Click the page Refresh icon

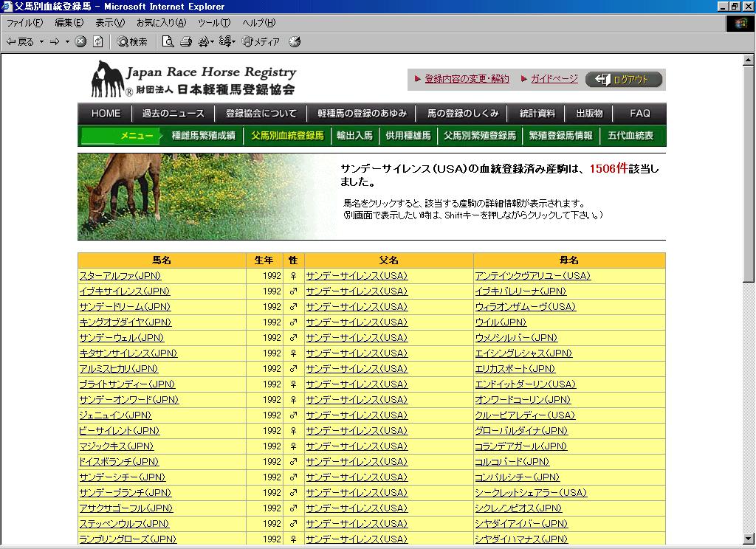(97, 42)
